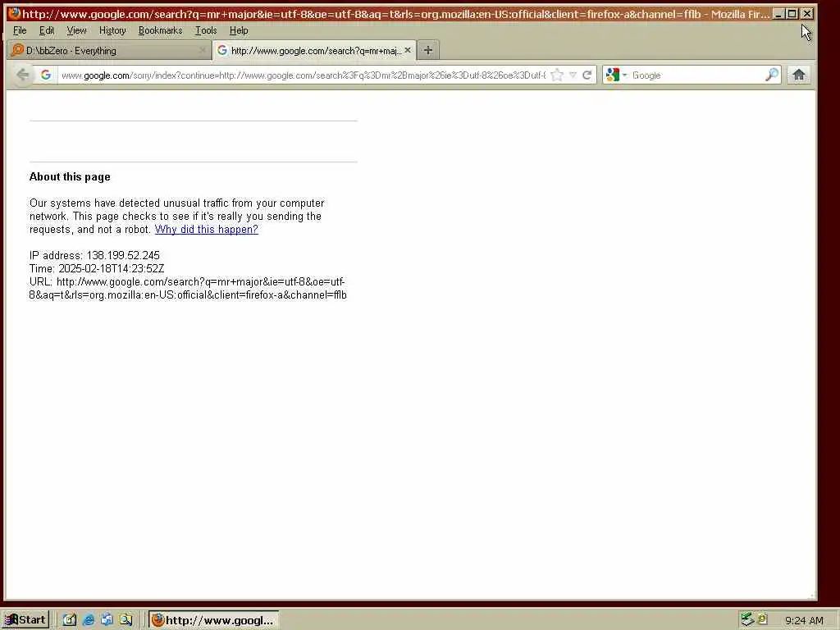Click the second system tray icon
840x630 pixels.
[x=762, y=619]
